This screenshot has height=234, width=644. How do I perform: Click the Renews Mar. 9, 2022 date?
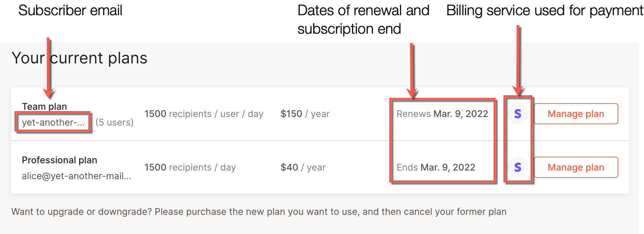pos(443,114)
